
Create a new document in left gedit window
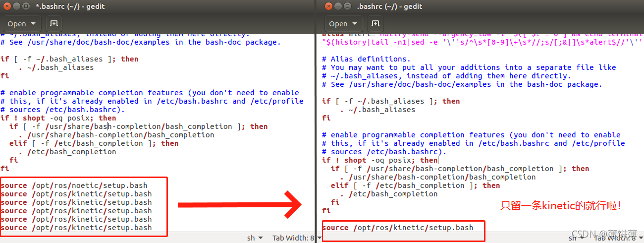click(54, 23)
